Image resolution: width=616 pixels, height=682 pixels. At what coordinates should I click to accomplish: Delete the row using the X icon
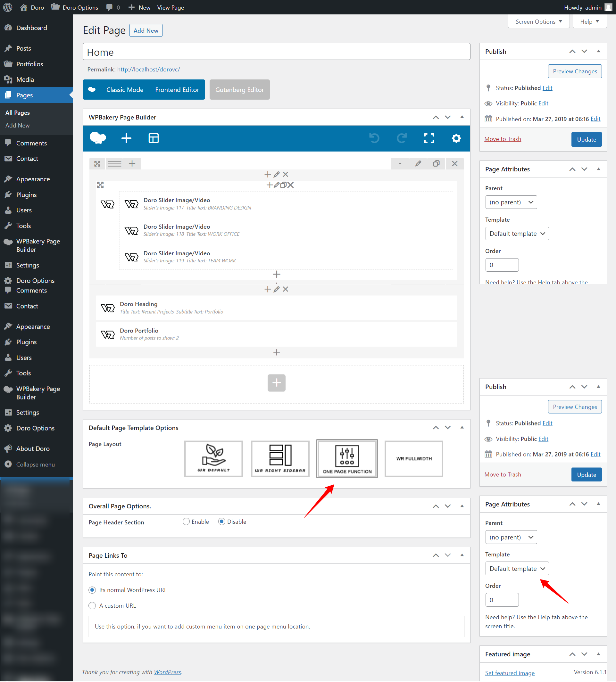coord(454,164)
